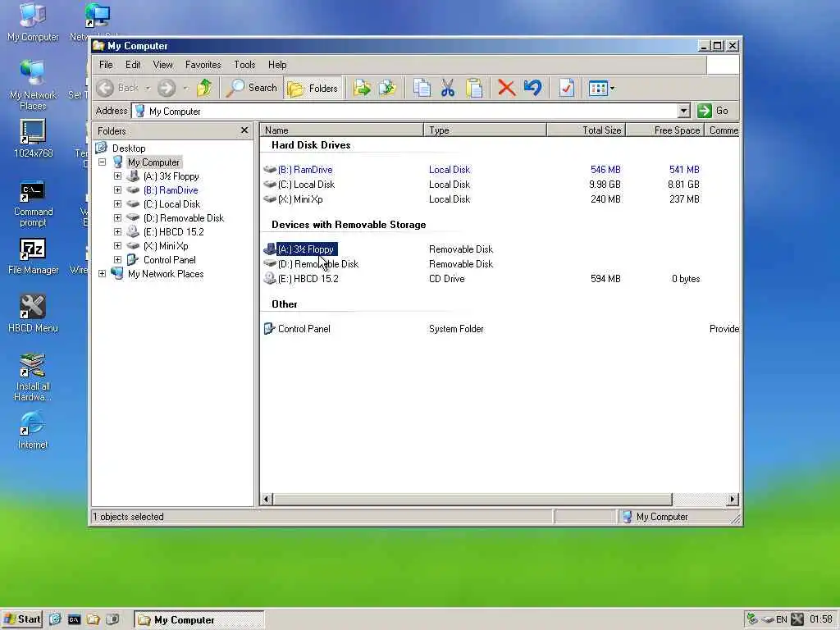Collapse My Computer tree node

102,162
